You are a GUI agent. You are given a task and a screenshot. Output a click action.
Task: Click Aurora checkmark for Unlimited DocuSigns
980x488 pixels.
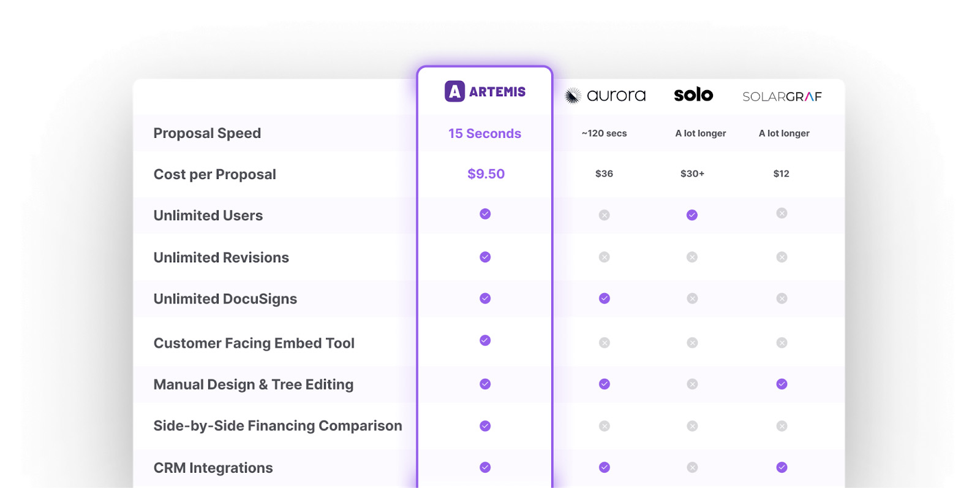(605, 299)
